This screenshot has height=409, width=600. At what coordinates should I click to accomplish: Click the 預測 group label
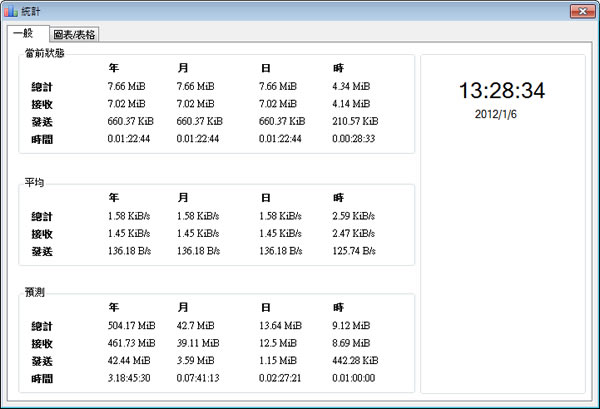(35, 292)
